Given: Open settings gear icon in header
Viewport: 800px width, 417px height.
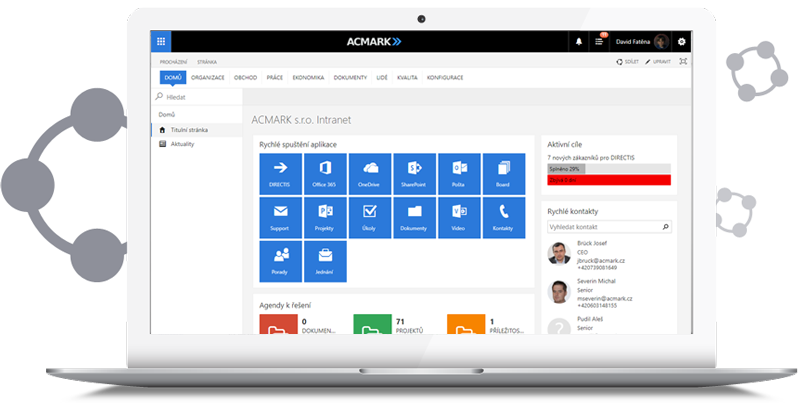Looking at the screenshot, I should point(682,42).
